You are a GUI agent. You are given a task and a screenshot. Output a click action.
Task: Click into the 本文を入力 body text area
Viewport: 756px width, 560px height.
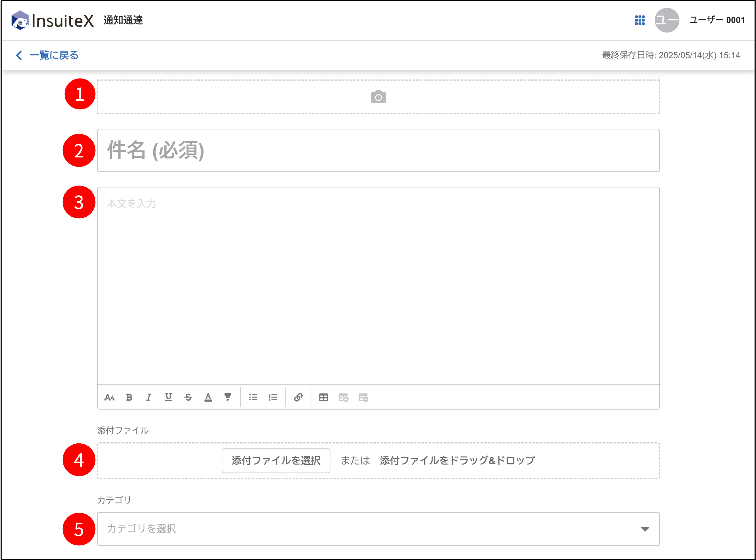pos(378,286)
